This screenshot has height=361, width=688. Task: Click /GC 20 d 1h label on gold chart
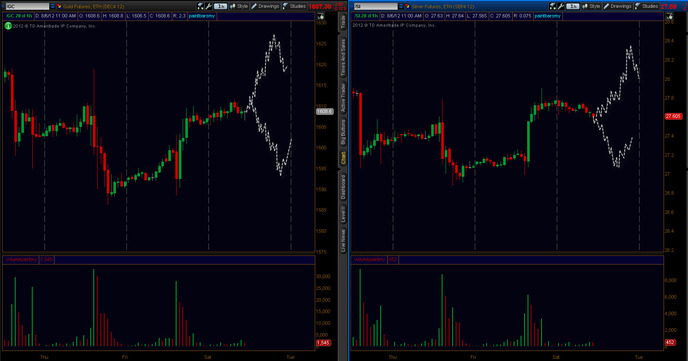click(18, 16)
